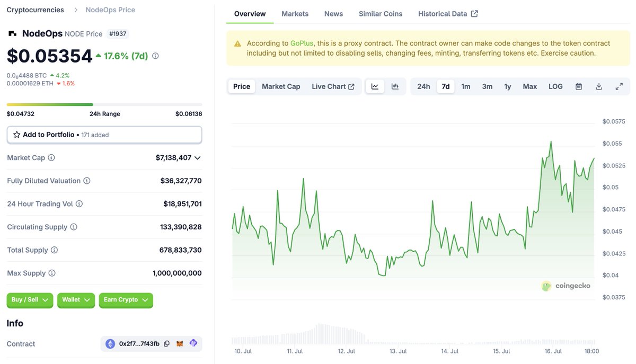Click the Ethereum chain icon in Contract
This screenshot has width=636, height=364.
pos(110,344)
